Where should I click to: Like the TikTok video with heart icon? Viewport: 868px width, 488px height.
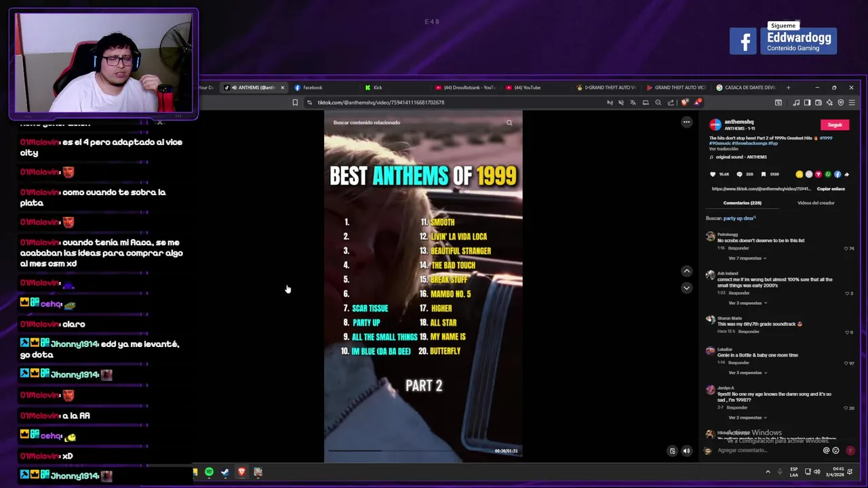(713, 174)
